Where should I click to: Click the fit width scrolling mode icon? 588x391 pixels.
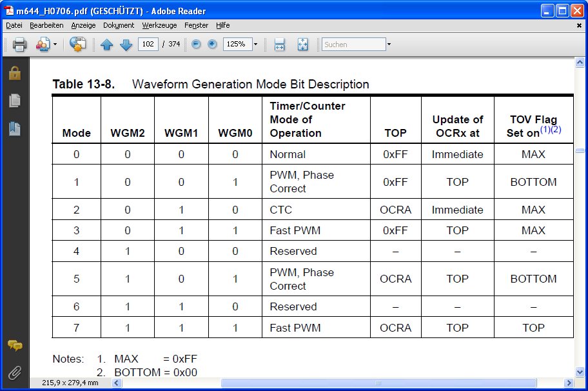pyautogui.click(x=279, y=45)
